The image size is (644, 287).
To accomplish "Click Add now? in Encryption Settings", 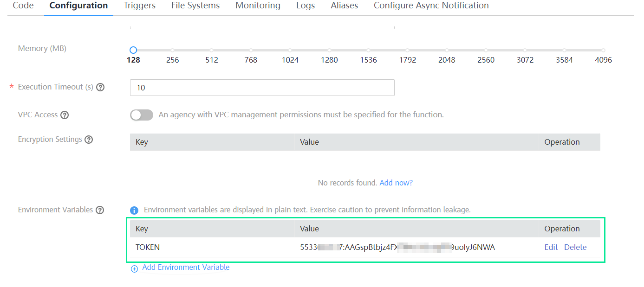I will [396, 182].
